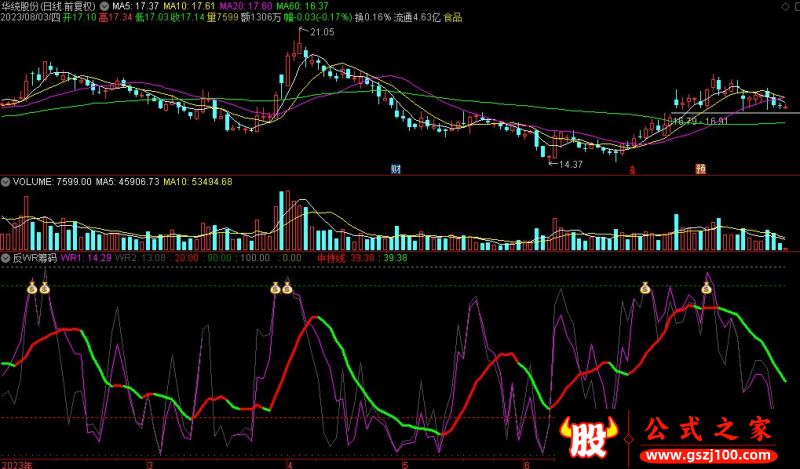This screenshot has height=469, width=800.
Task: Click the MA5: 17.37 label
Action: pyautogui.click(x=135, y=6)
